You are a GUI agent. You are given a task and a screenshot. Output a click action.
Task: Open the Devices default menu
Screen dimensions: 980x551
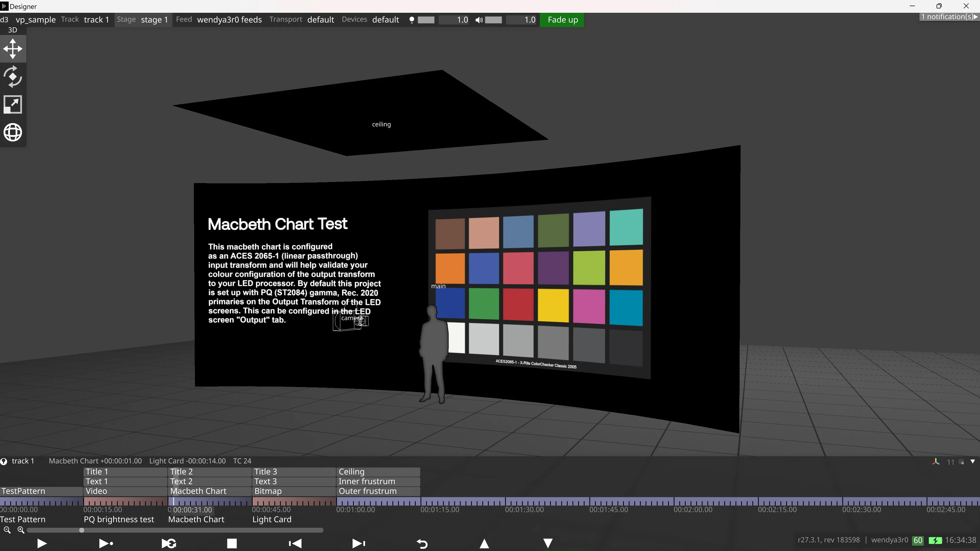click(x=385, y=19)
